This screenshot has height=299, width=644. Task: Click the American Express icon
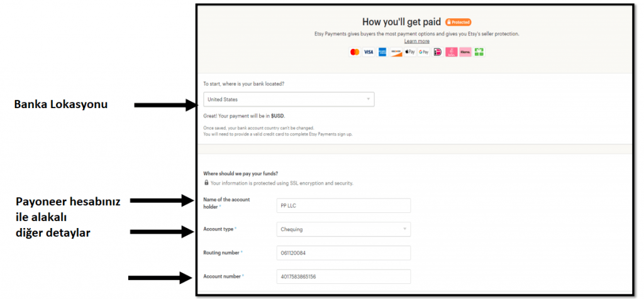click(382, 52)
